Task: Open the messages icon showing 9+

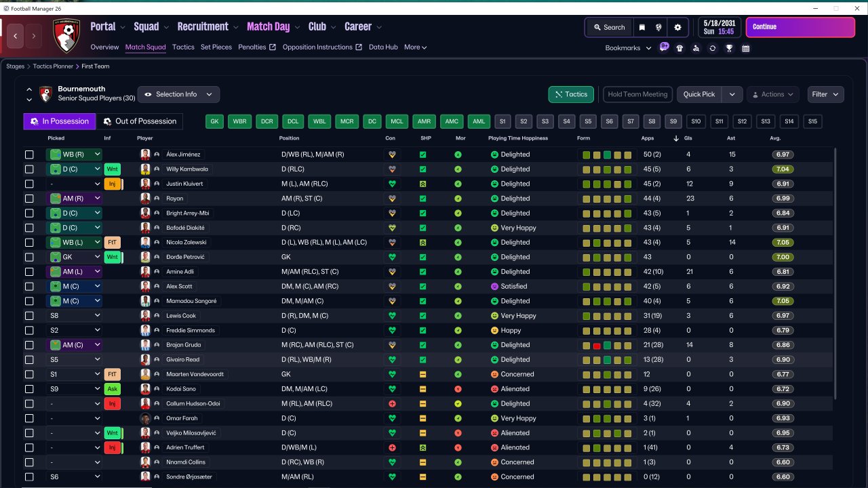Action: click(664, 47)
